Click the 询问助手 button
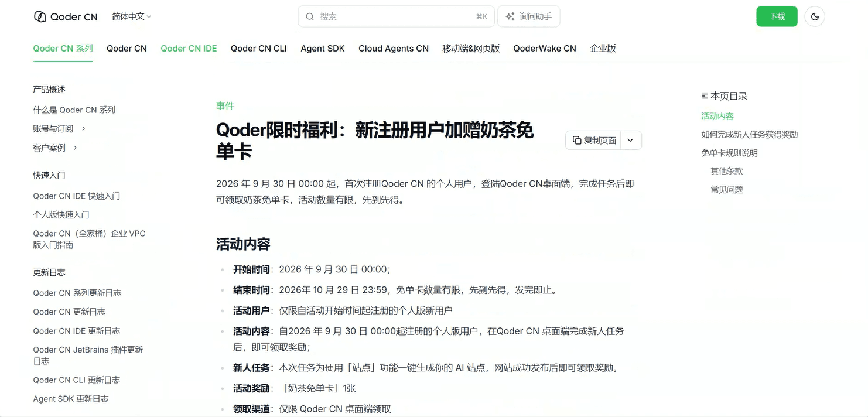Screen dimensions: 868x417 pos(529,16)
